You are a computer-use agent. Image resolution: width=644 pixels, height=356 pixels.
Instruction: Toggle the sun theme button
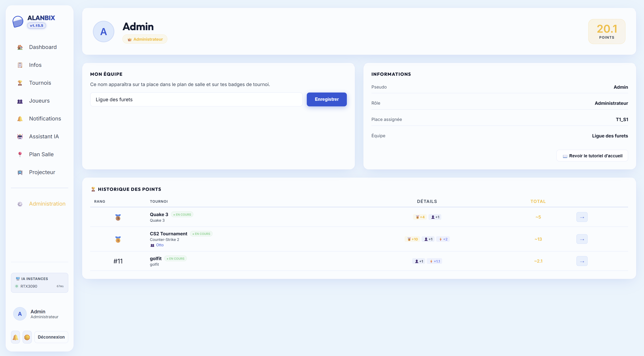tap(27, 337)
